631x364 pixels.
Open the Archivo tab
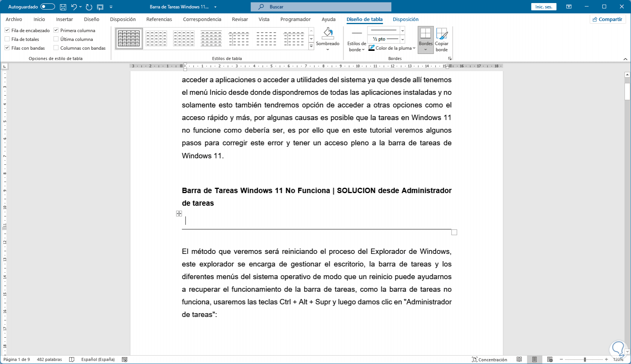14,19
